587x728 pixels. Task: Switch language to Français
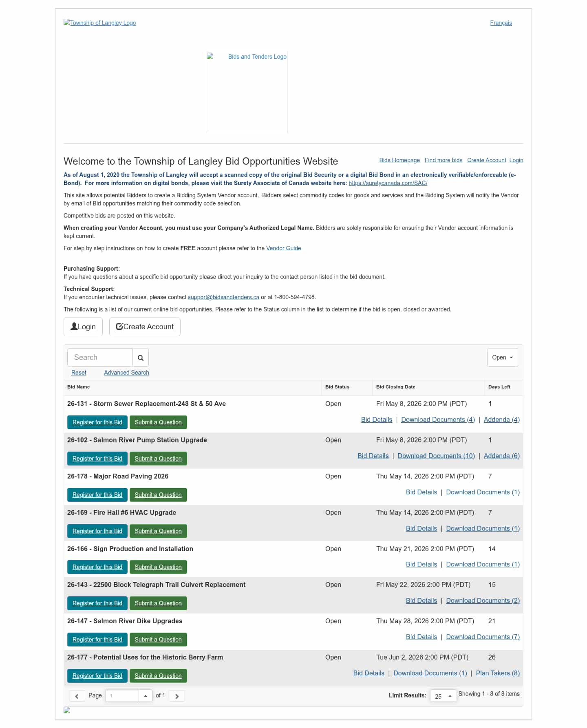pyautogui.click(x=501, y=23)
